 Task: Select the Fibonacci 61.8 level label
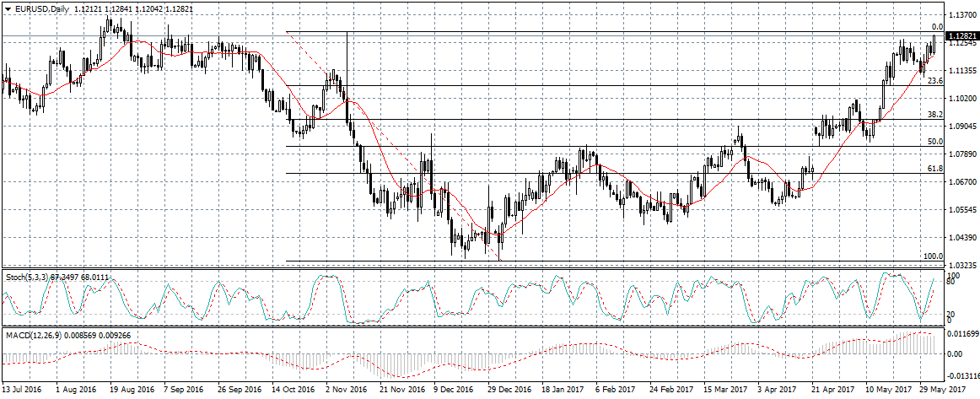[934, 169]
